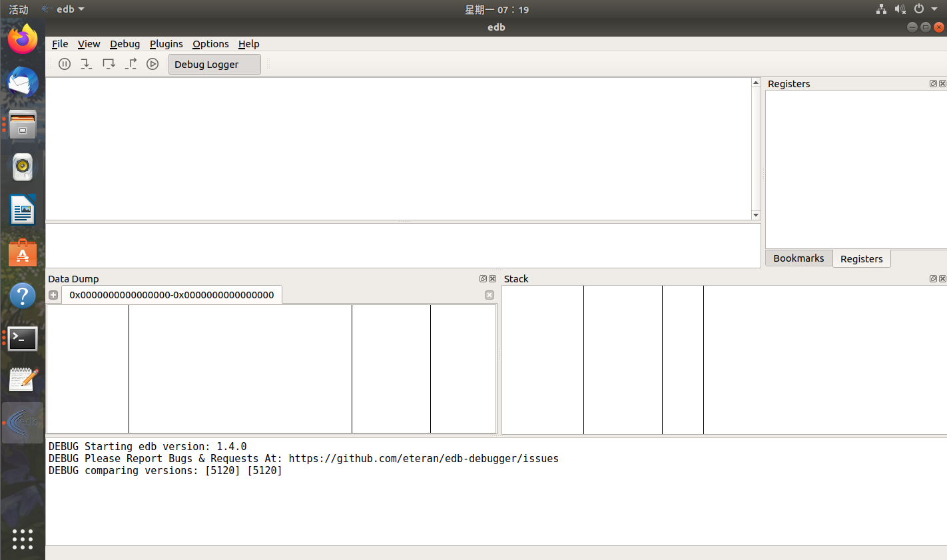Image resolution: width=947 pixels, height=560 pixels.
Task: Close the current data dump tab
Action: tap(489, 295)
